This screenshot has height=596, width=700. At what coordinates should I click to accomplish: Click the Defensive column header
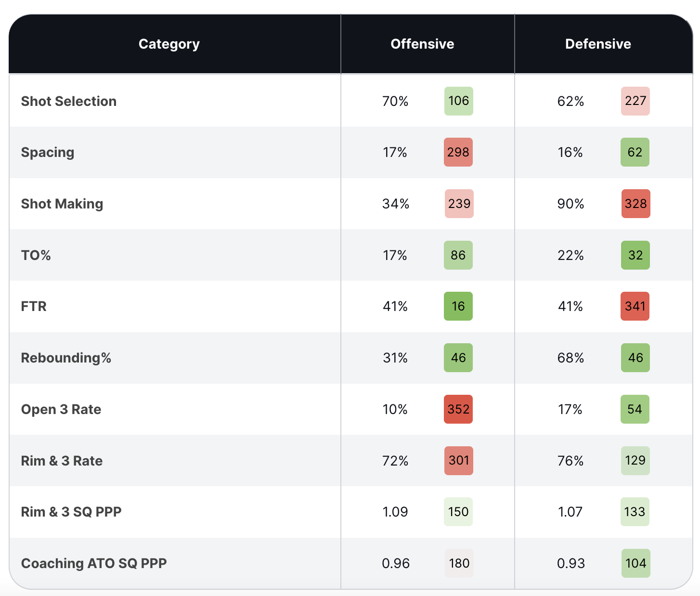pyautogui.click(x=598, y=44)
